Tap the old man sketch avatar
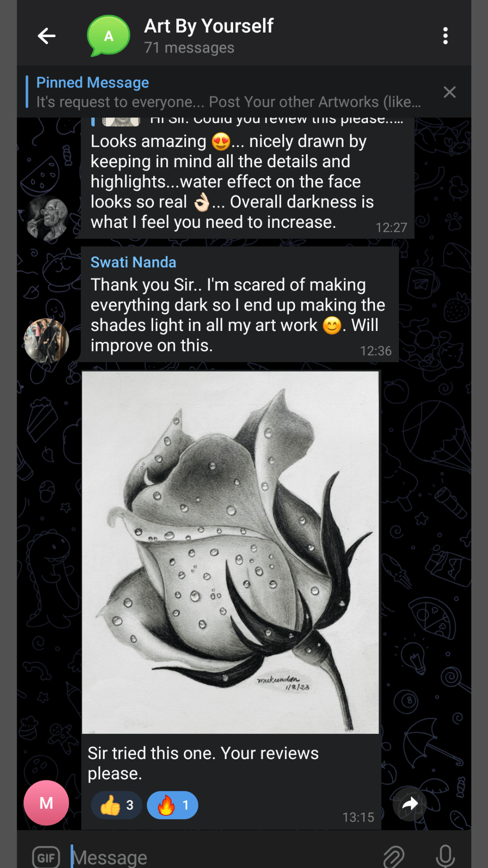This screenshot has width=488, height=868. pos(46,218)
